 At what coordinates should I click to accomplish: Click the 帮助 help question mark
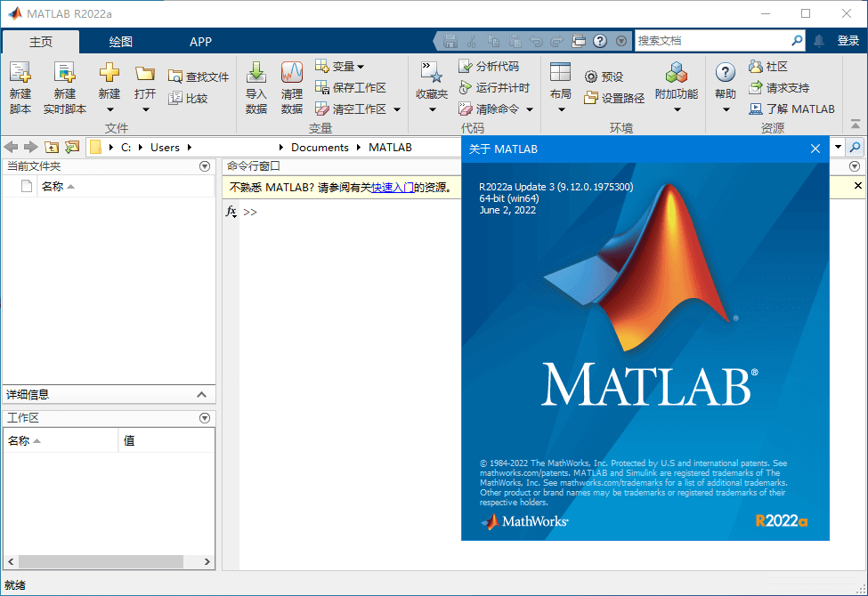(x=726, y=72)
